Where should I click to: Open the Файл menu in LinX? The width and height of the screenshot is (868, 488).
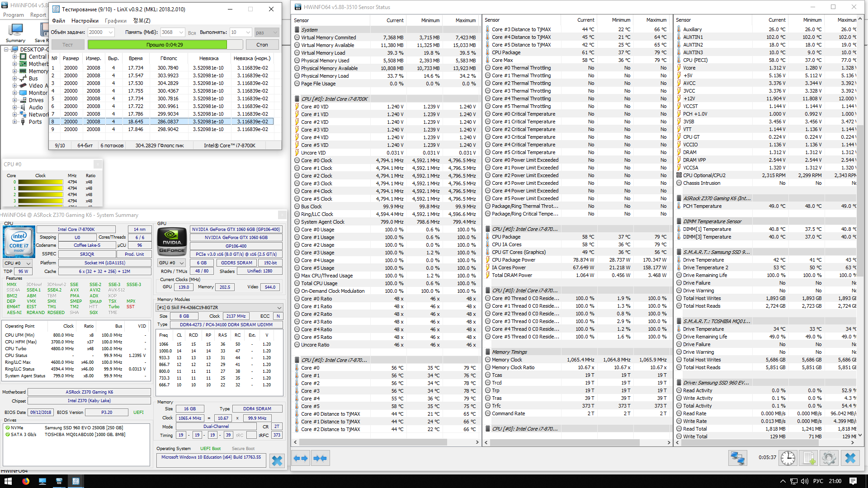(x=58, y=21)
